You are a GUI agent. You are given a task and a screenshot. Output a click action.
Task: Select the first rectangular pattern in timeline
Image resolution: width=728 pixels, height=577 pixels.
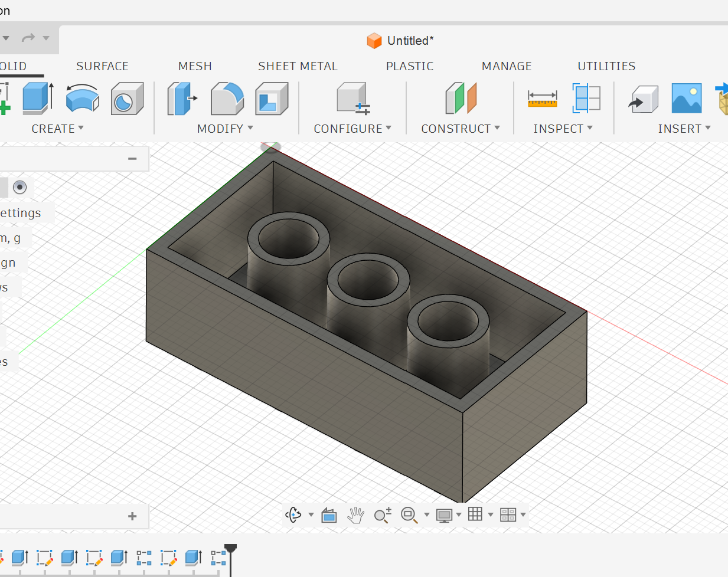144,558
